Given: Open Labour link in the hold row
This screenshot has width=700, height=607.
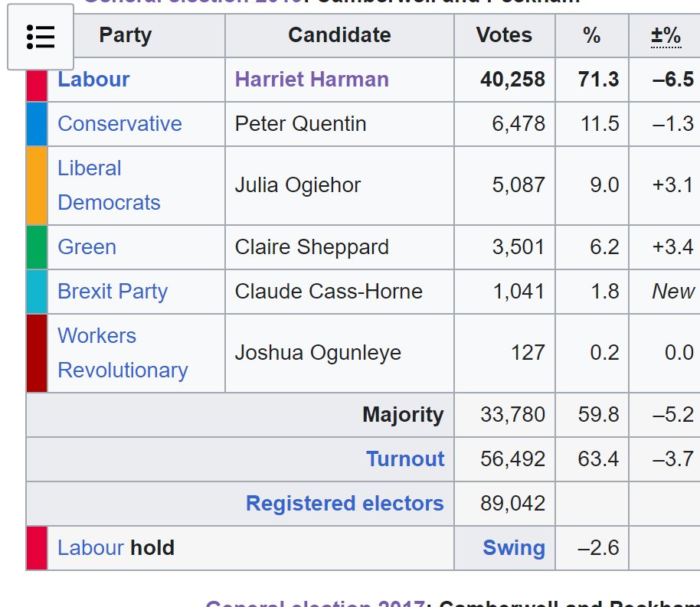Looking at the screenshot, I should tap(91, 547).
